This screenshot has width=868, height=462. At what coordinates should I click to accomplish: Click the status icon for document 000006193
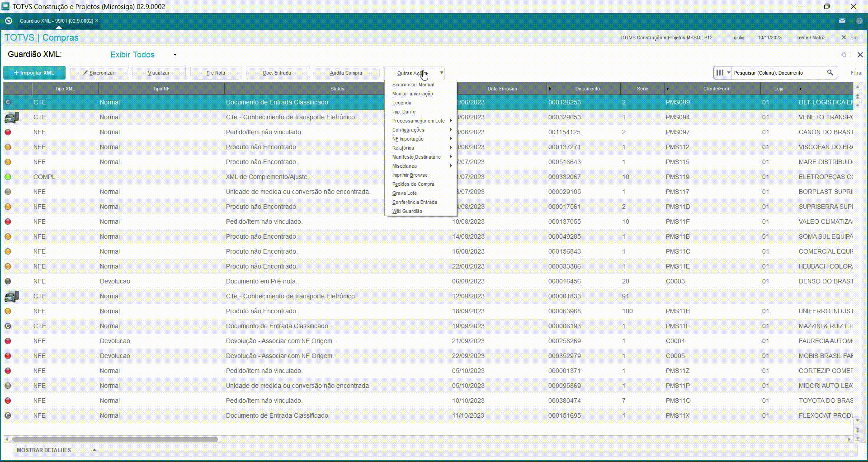click(x=8, y=326)
